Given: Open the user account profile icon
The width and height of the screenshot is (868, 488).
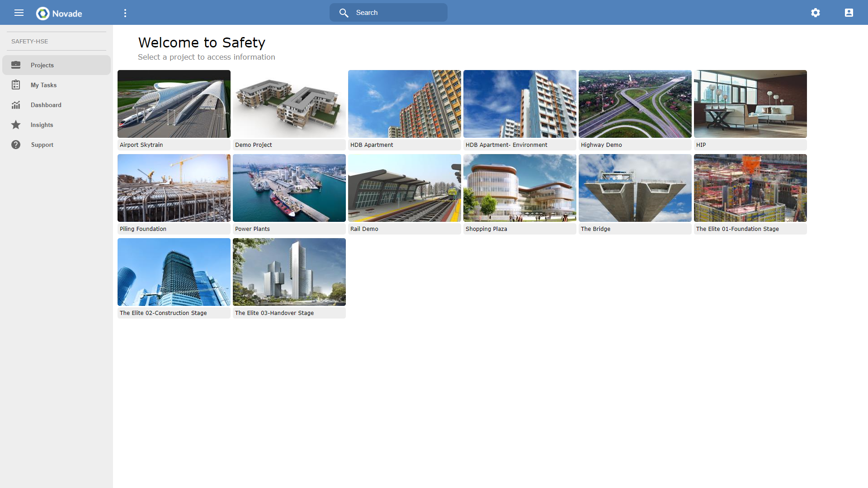Looking at the screenshot, I should pyautogui.click(x=849, y=13).
